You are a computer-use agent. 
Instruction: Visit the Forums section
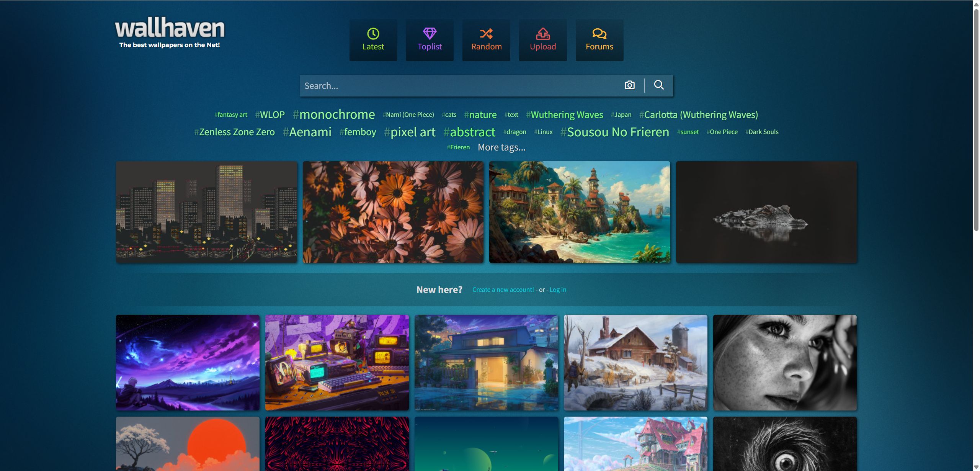tap(599, 40)
